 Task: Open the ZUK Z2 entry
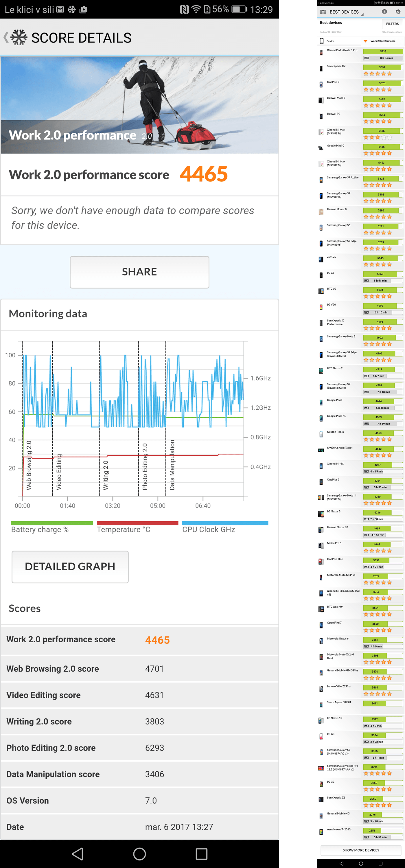pyautogui.click(x=360, y=261)
